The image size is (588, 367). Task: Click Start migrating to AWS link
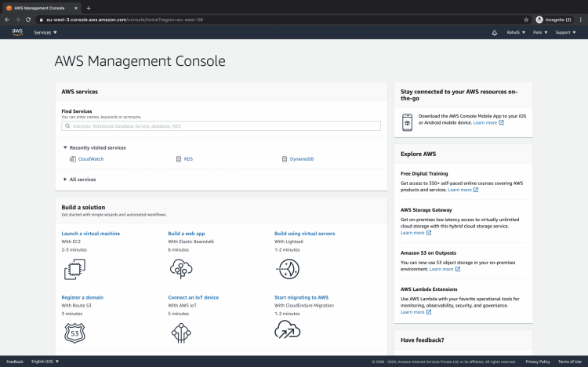301,297
